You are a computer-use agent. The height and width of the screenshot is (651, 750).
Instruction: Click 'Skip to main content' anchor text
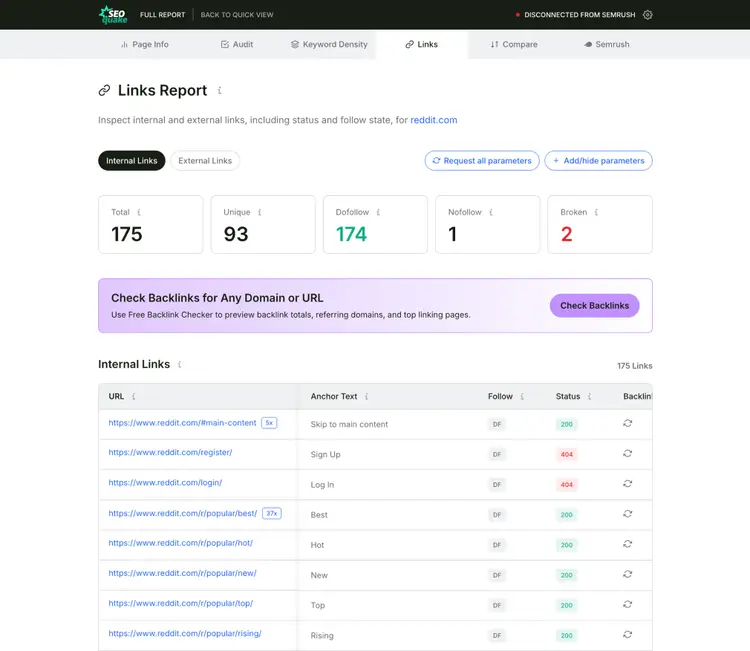(x=349, y=424)
